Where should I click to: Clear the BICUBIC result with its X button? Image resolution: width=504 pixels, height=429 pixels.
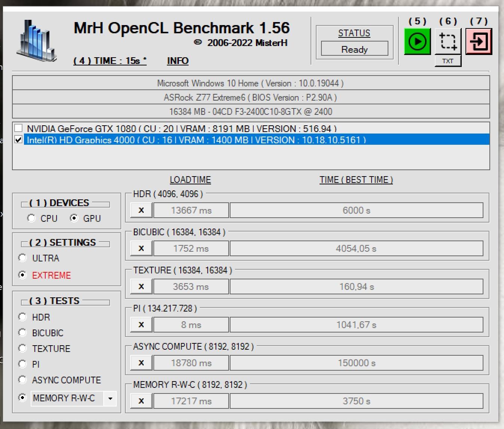(141, 248)
